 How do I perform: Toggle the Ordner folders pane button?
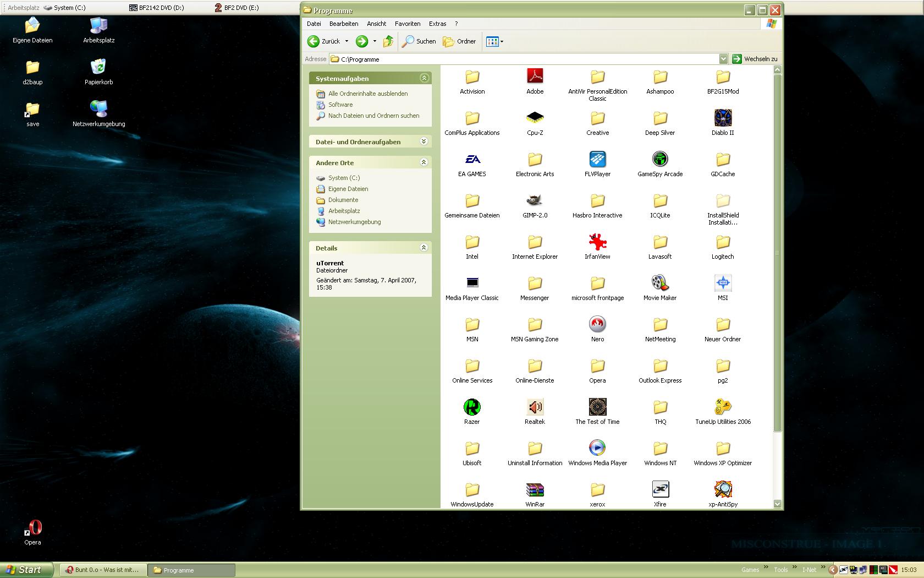point(460,41)
